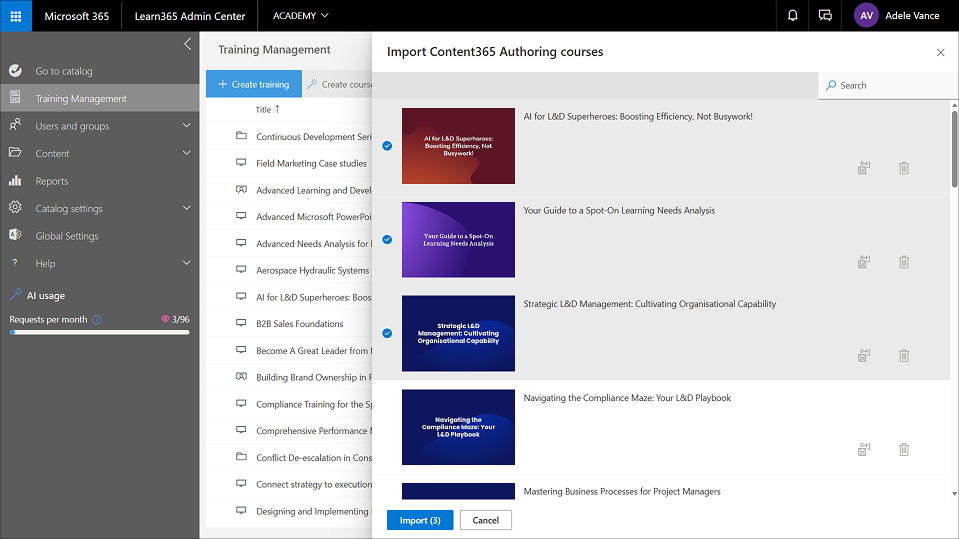Click import icon for Spot-On Learning Needs Analysis

tap(864, 262)
